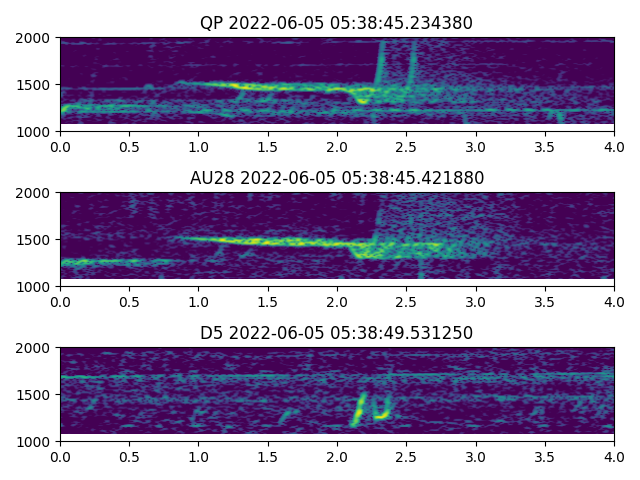Click the 2000 y-axis label on QP plot

tap(36, 38)
